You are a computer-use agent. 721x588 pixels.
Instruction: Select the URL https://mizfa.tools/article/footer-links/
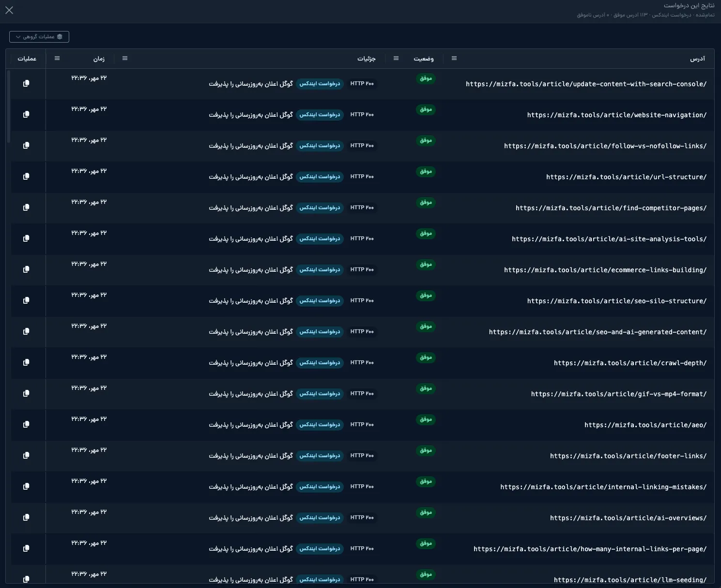pos(628,456)
